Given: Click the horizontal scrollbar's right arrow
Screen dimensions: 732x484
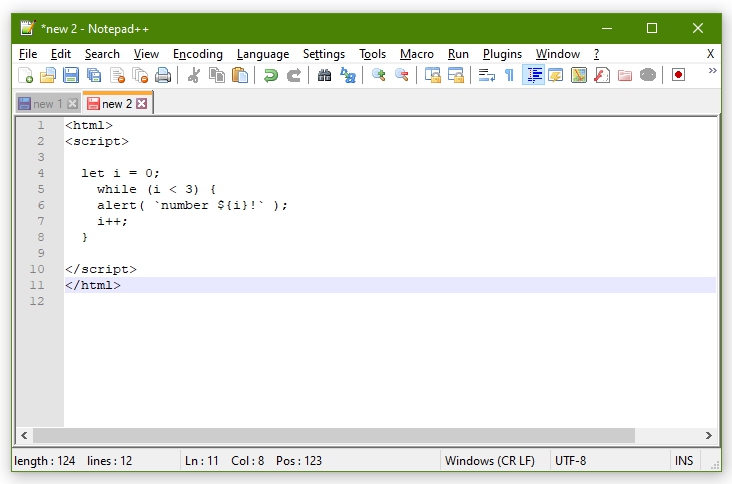Looking at the screenshot, I should pyautogui.click(x=709, y=435).
